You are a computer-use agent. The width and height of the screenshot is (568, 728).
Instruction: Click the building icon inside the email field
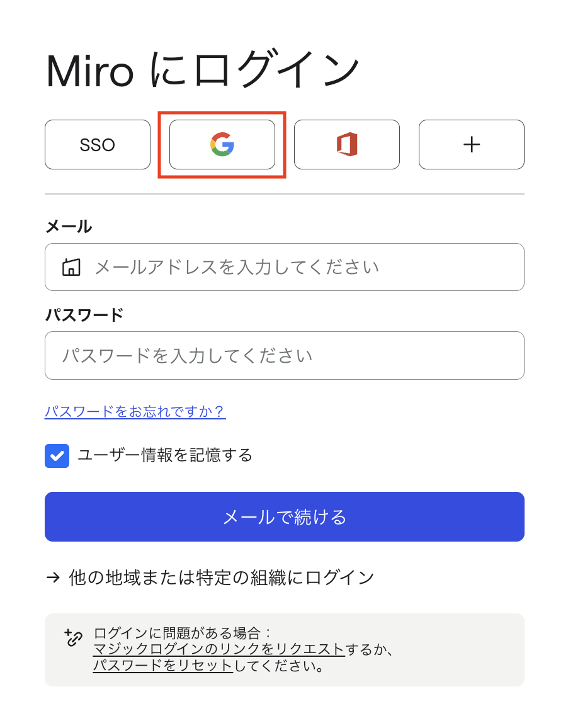72,266
